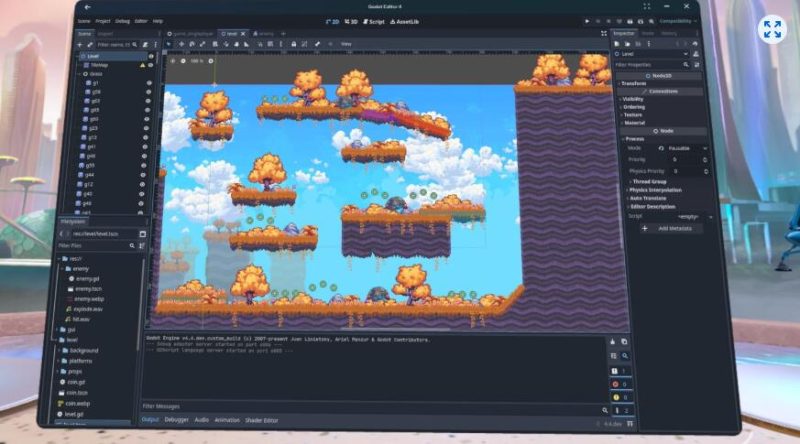Click the object history icon in the Inspector toolbar
The width and height of the screenshot is (800, 444).
[695, 44]
